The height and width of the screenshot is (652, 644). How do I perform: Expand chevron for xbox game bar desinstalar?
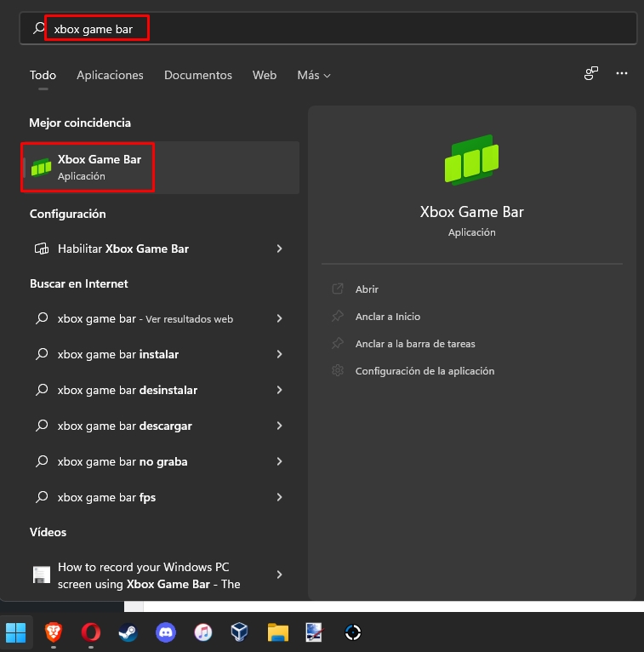279,390
